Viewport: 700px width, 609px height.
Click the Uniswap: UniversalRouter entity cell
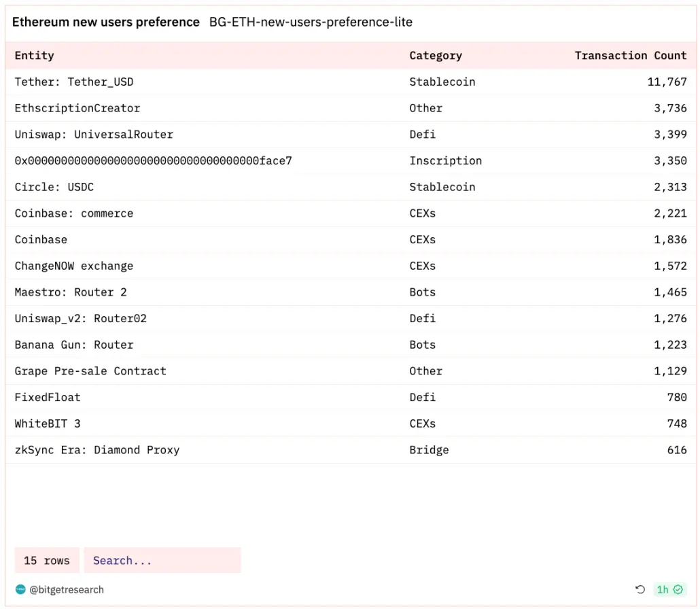coord(94,135)
